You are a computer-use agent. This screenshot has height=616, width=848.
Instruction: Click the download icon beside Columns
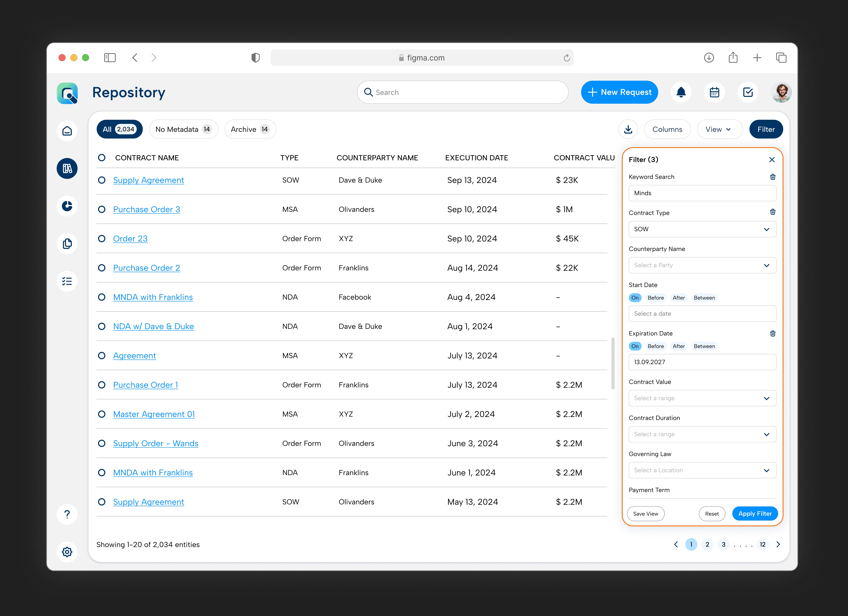tap(628, 129)
